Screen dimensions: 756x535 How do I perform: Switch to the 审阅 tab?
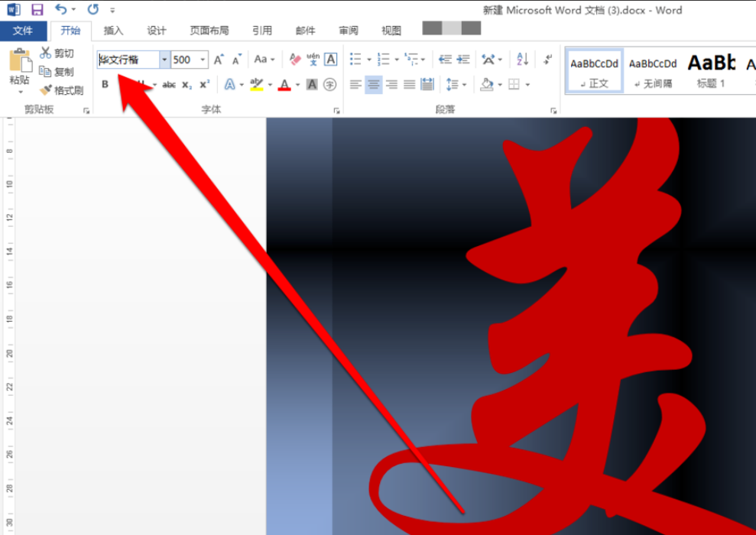(349, 31)
